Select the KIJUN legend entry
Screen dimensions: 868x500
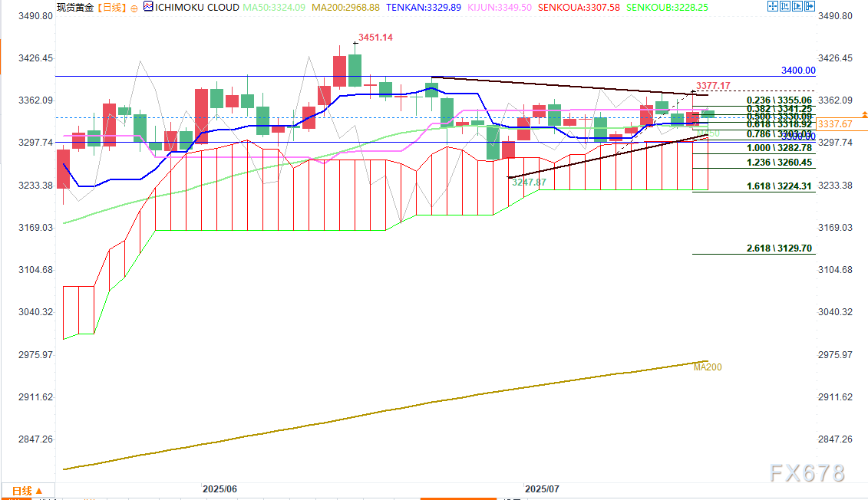click(500, 7)
